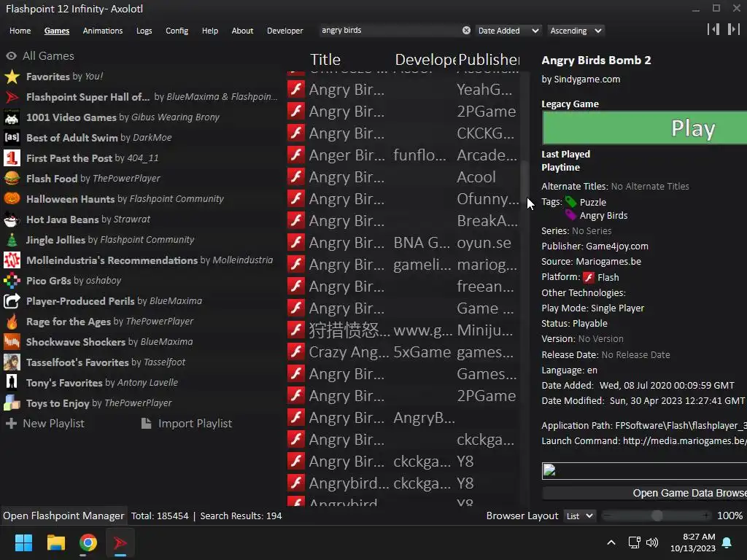Screen dimensions: 747x560
Task: Select Shockwave Shockers playlist icon
Action: [12, 342]
